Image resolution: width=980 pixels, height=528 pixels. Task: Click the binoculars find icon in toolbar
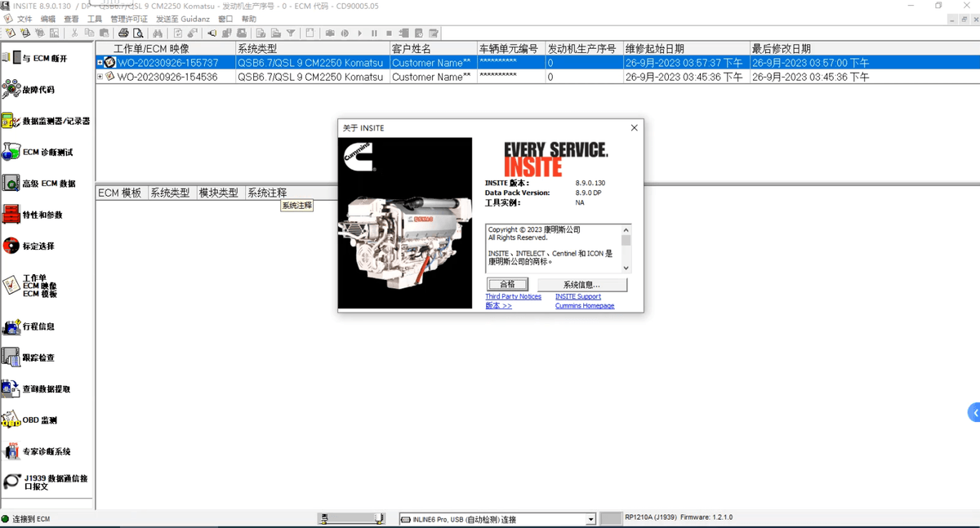pos(158,33)
